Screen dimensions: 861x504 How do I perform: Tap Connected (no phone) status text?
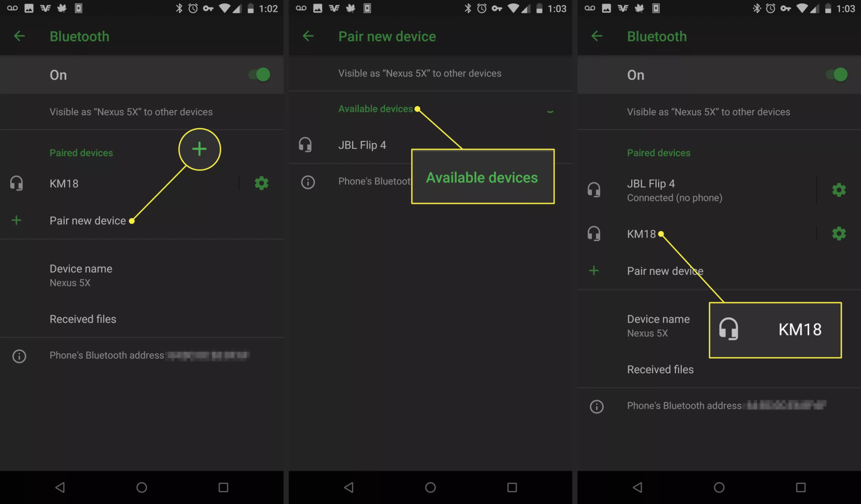click(675, 197)
